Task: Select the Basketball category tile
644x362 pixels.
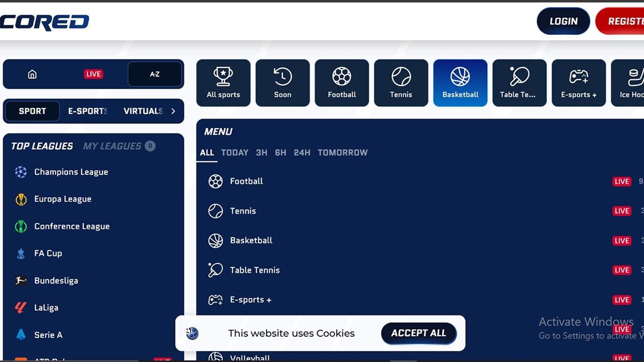Action: [460, 83]
